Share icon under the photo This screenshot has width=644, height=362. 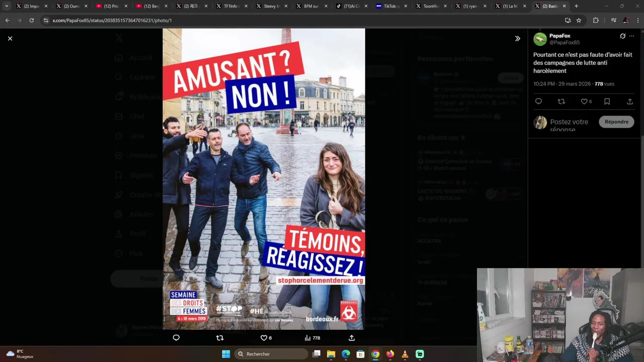[352, 338]
